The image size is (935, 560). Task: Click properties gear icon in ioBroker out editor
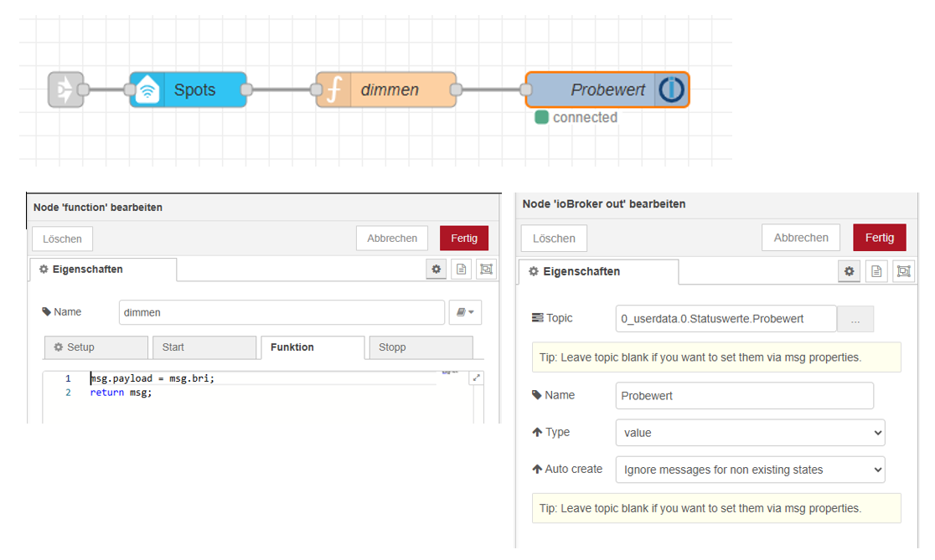pos(849,271)
